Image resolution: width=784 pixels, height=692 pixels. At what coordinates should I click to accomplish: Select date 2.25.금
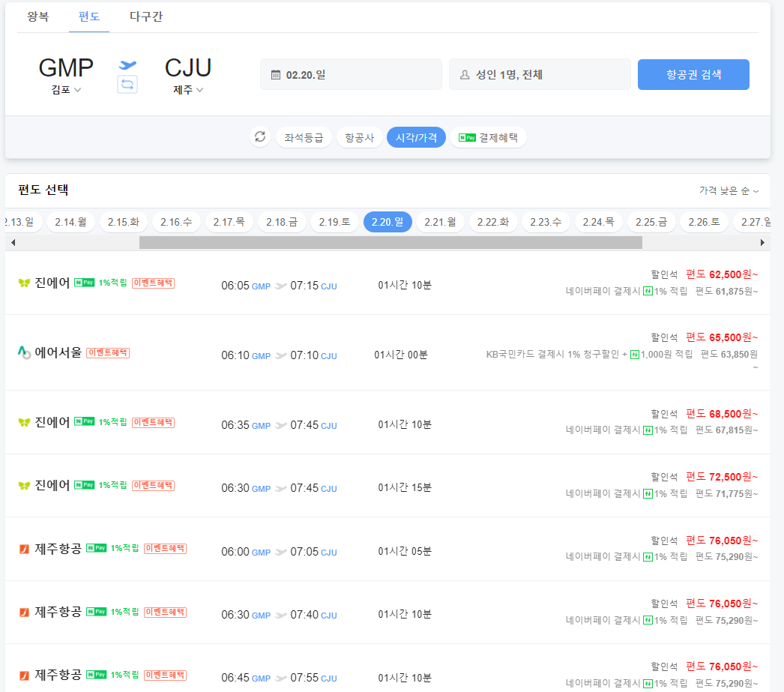click(x=651, y=222)
